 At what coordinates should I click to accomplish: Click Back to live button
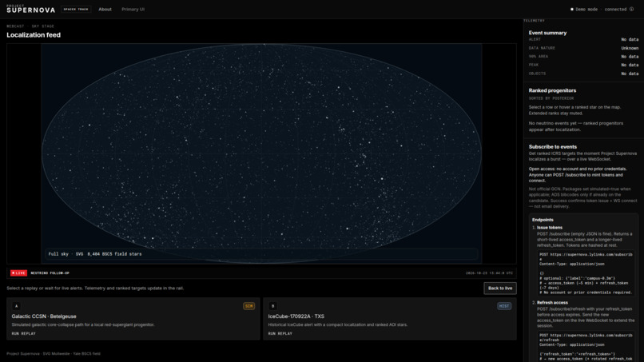pos(500,288)
